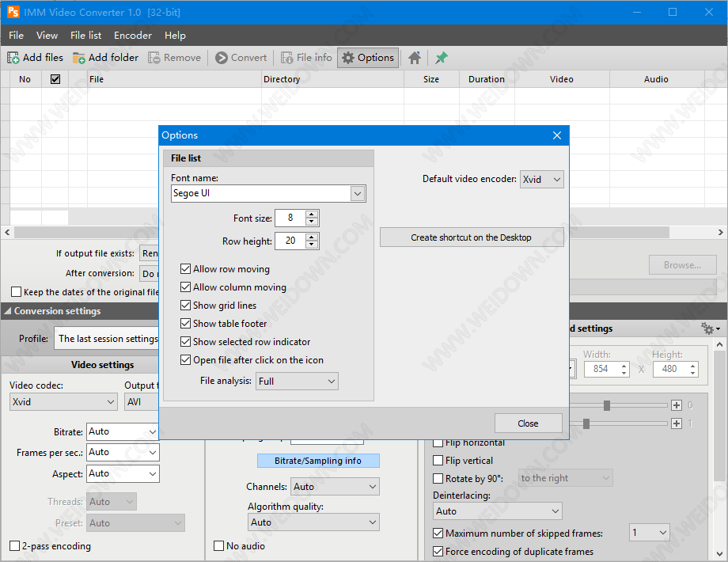Screen dimensions: 728x562
Task: Toggle Open file after click on the icon
Action: pyautogui.click(x=186, y=360)
